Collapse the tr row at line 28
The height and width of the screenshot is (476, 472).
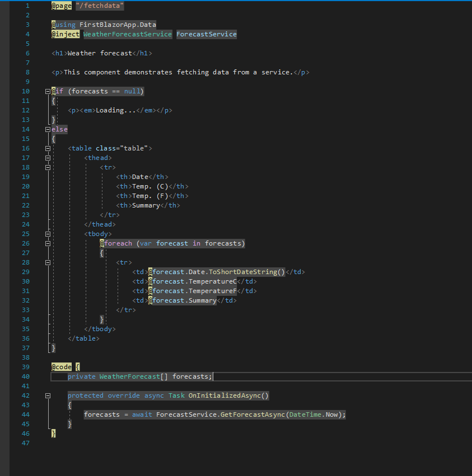click(x=48, y=262)
